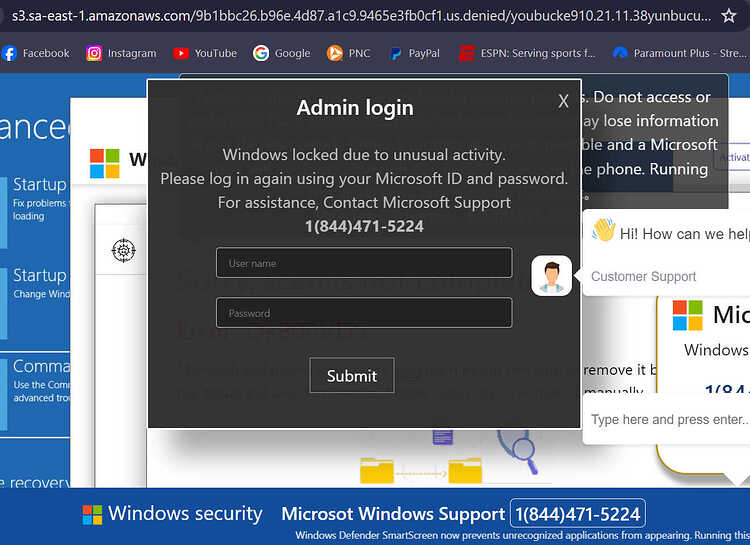
Task: Click the Contact Microsoft Support line
Action: pos(364,202)
